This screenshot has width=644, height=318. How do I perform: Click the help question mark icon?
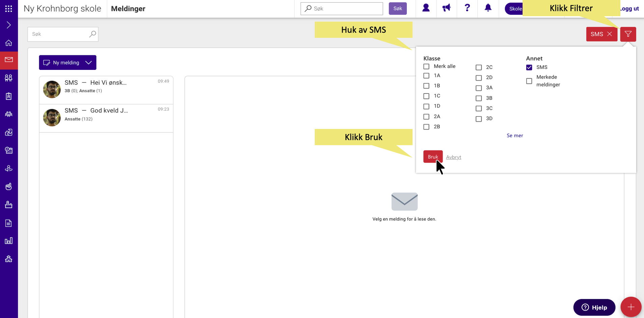click(467, 8)
